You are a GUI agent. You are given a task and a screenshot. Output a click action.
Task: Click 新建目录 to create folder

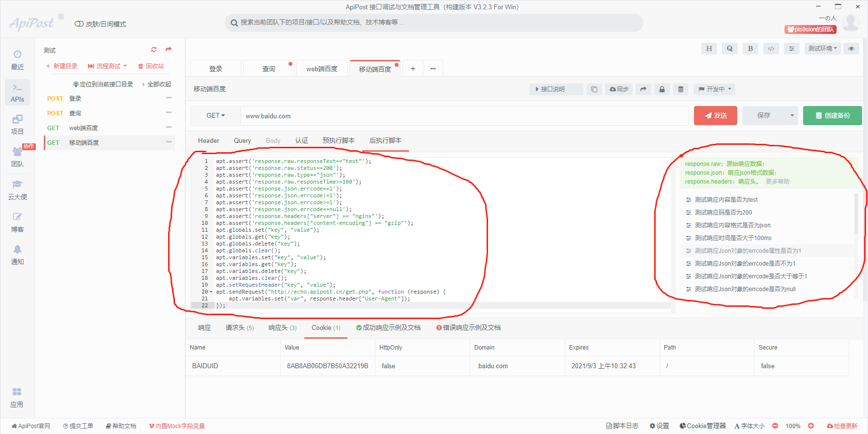coord(61,66)
